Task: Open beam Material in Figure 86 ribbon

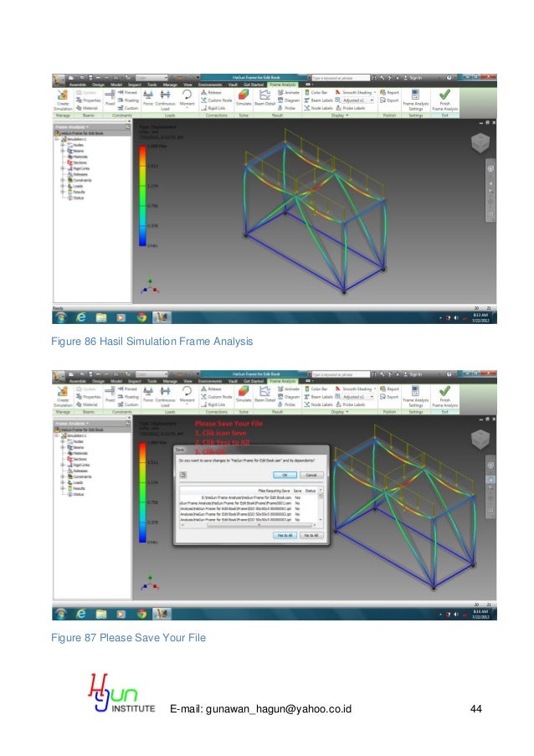Action: click(x=87, y=108)
